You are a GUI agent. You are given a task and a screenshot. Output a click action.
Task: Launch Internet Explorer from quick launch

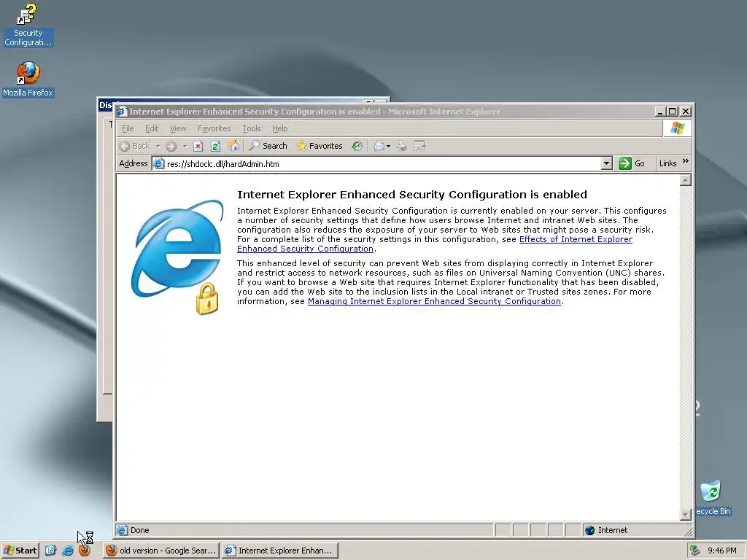68,551
